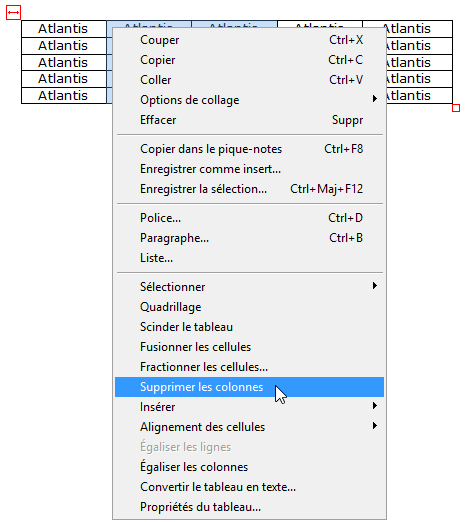Click the top-left Atlantis table cell

pos(64,29)
